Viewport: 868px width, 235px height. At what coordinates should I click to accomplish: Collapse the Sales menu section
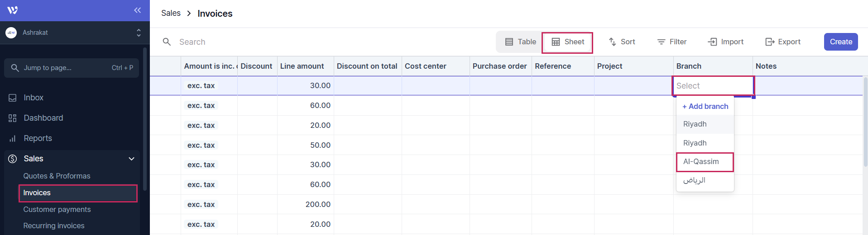click(131, 159)
